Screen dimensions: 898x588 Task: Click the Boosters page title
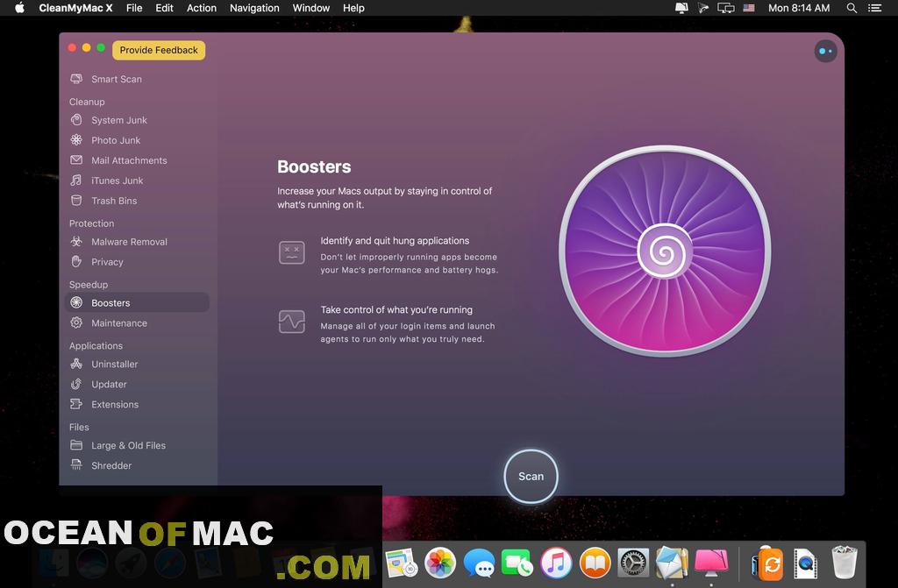[314, 166]
